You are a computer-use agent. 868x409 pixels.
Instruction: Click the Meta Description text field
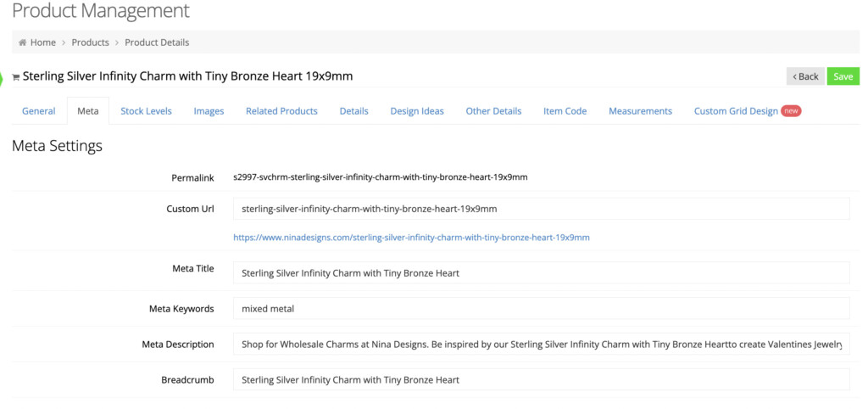tap(541, 345)
